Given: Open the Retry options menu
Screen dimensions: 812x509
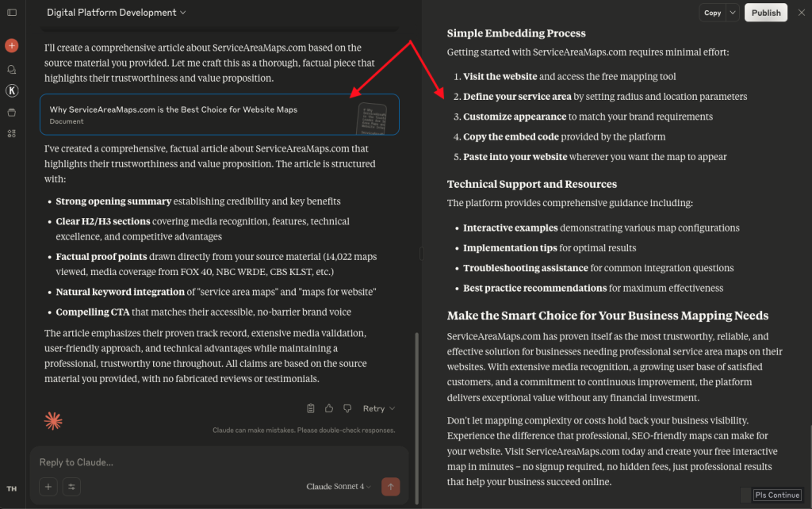Looking at the screenshot, I should [379, 408].
